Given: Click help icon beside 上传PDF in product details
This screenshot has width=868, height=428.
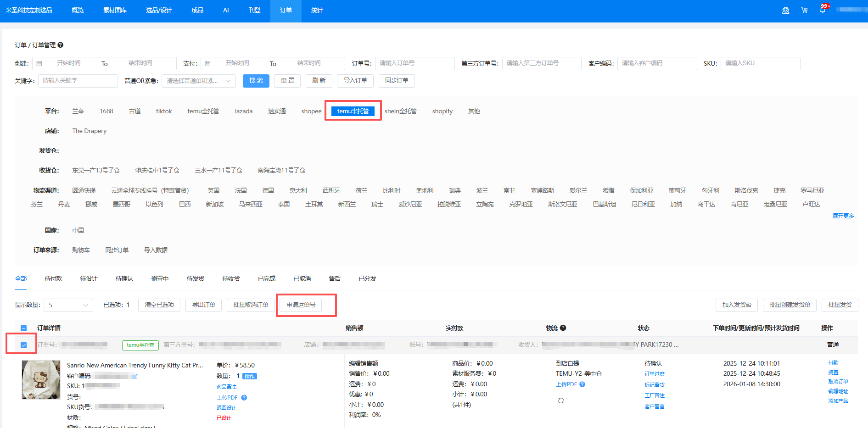Looking at the screenshot, I should (x=244, y=398).
